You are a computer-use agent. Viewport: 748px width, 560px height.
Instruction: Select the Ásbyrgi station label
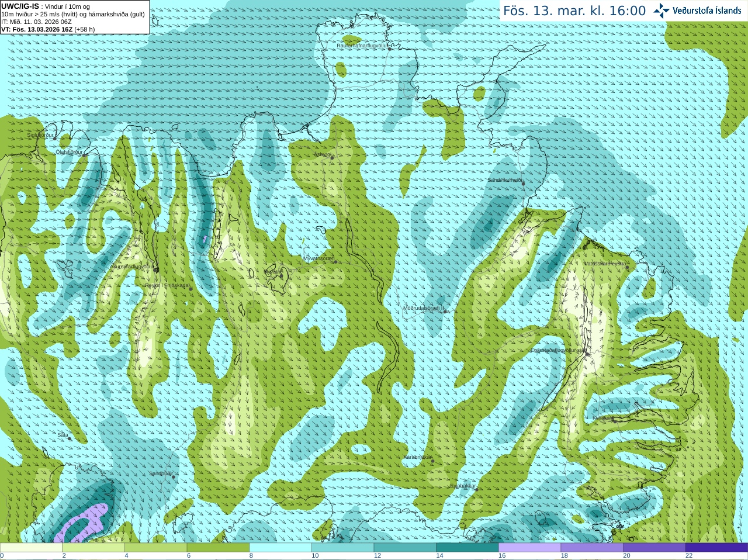pyautogui.click(x=322, y=154)
